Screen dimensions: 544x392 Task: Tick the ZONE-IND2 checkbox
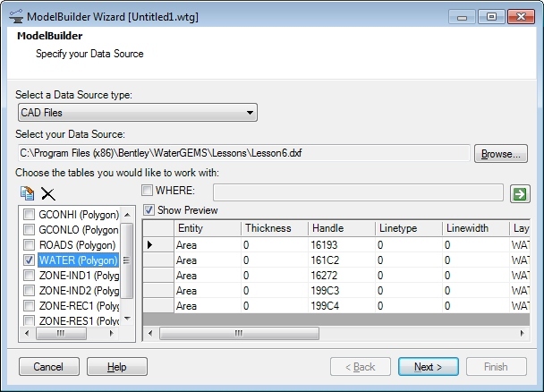coord(29,290)
